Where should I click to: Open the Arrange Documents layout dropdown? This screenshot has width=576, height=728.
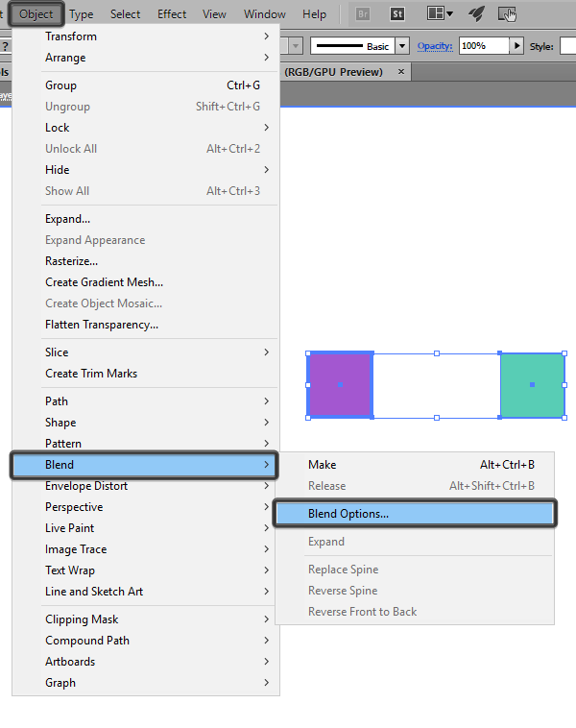point(440,14)
